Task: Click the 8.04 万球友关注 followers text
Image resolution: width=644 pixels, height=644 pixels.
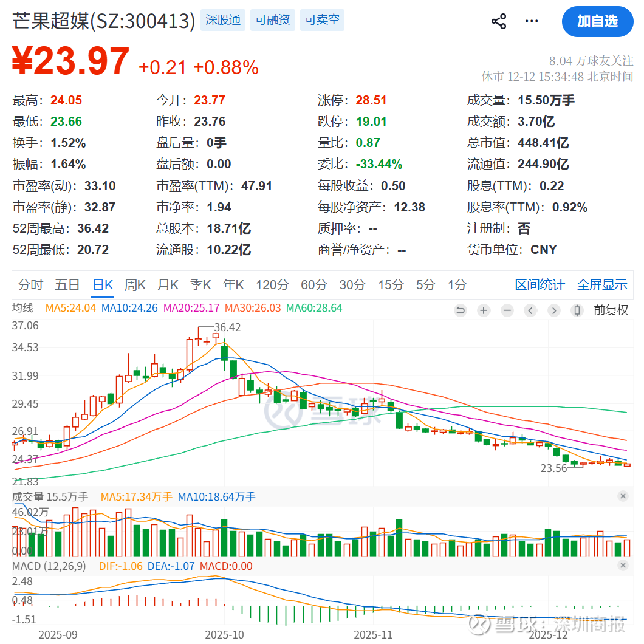Action: click(x=591, y=61)
